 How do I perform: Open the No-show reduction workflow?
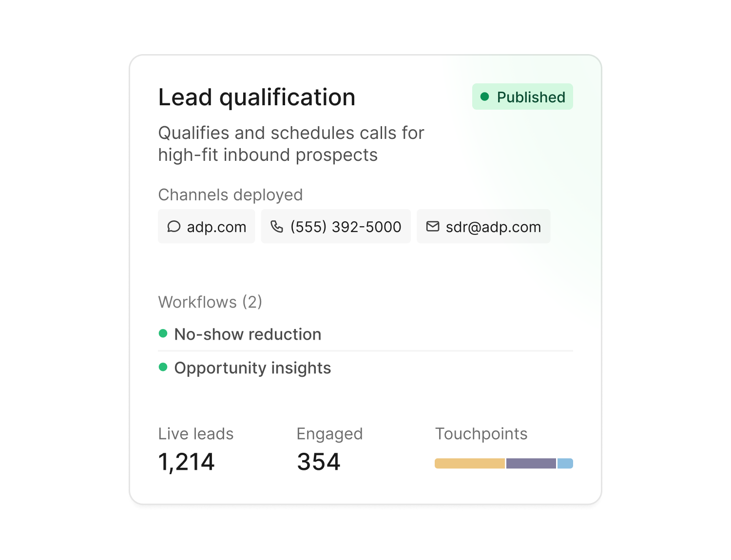248,334
